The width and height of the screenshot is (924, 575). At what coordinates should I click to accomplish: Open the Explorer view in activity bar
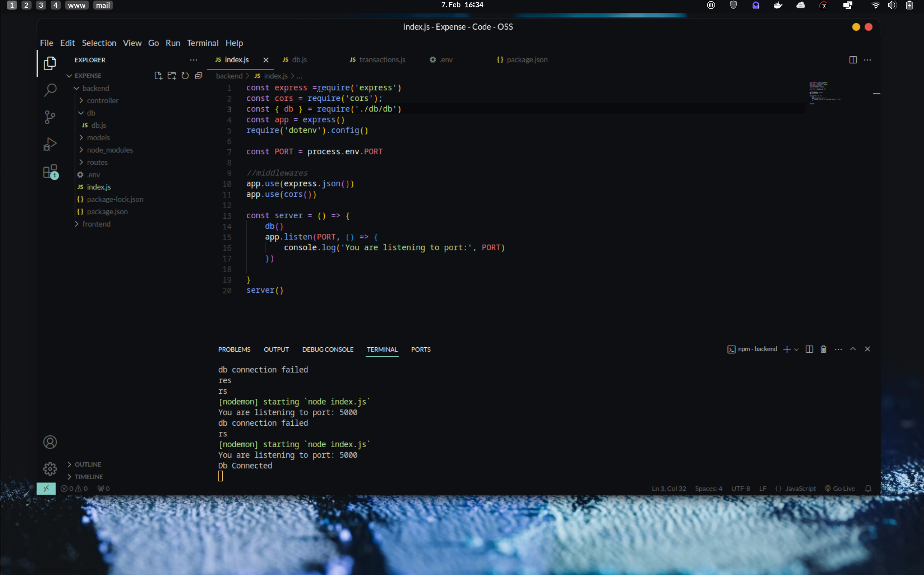coord(50,63)
